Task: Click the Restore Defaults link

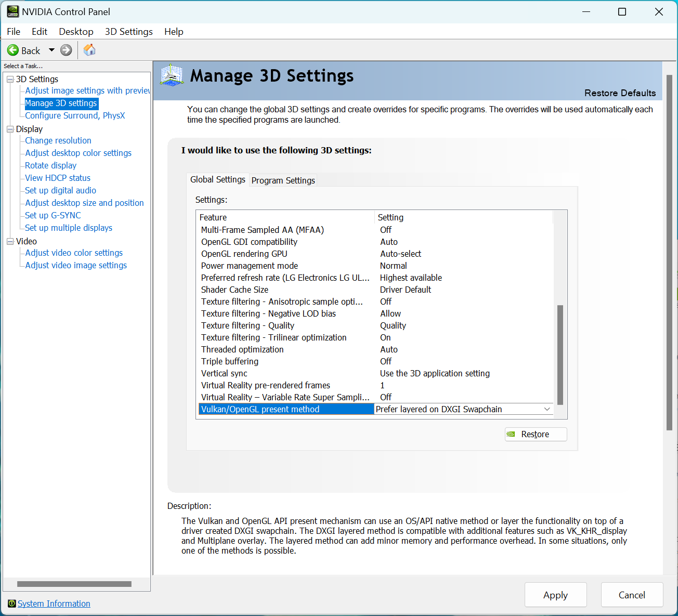Action: [x=620, y=93]
